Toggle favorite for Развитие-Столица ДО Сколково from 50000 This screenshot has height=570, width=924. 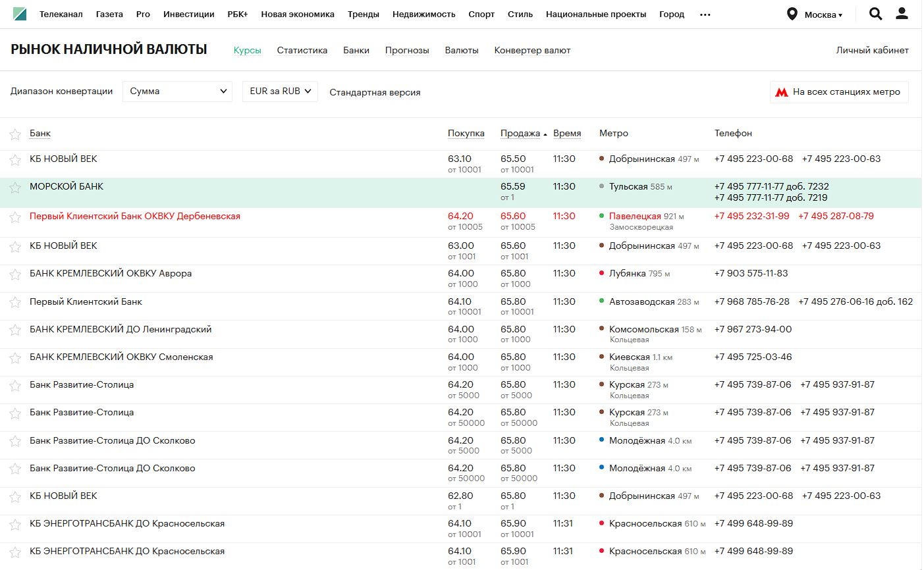[x=15, y=469]
